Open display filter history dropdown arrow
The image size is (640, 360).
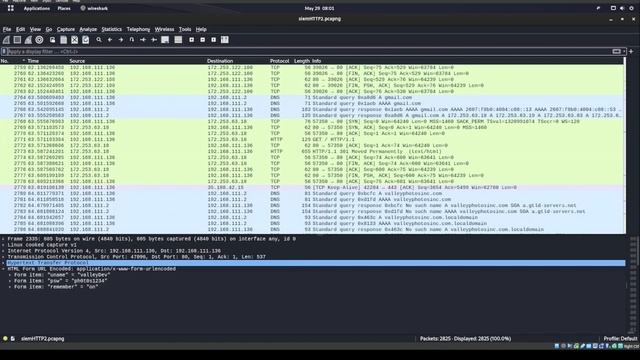(x=624, y=51)
